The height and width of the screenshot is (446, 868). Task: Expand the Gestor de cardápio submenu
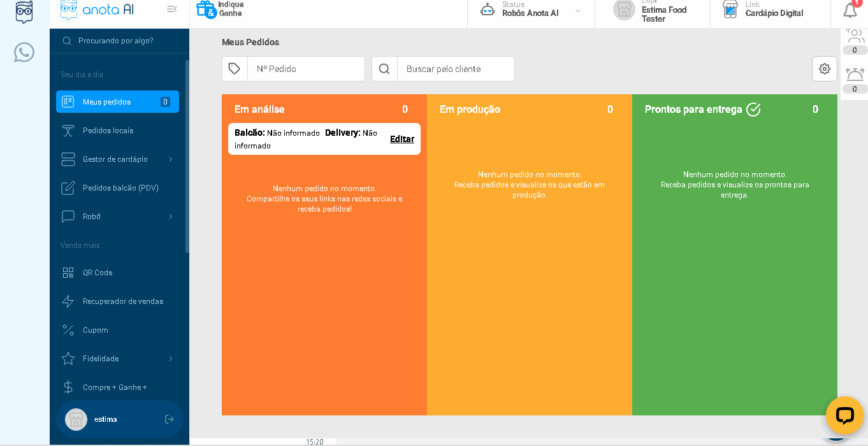pos(170,159)
